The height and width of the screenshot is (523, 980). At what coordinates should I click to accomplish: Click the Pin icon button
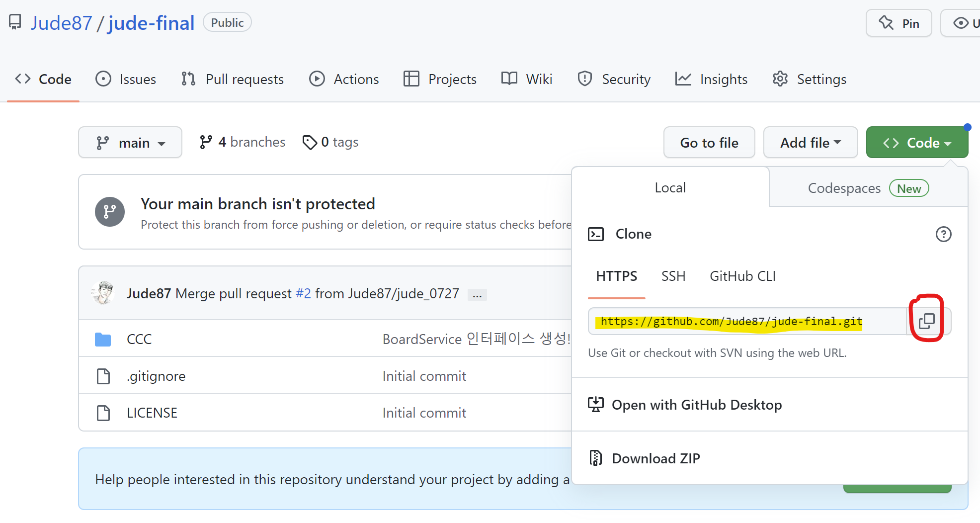tap(898, 23)
